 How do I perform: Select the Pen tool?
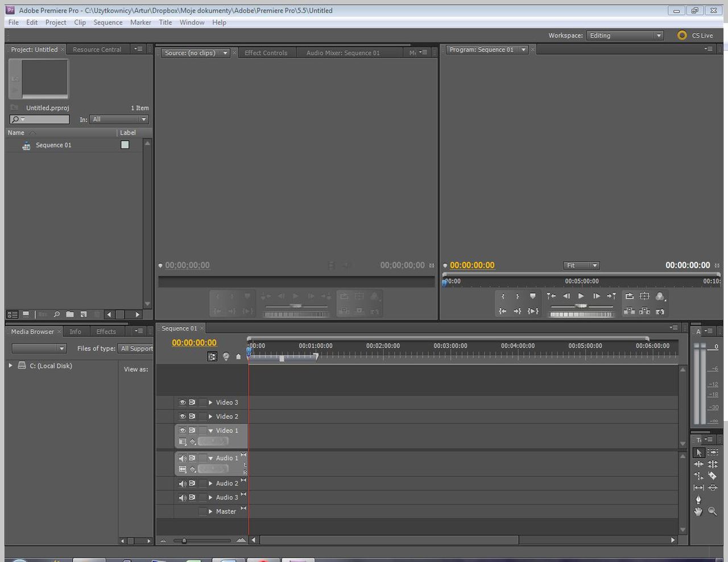pos(698,500)
